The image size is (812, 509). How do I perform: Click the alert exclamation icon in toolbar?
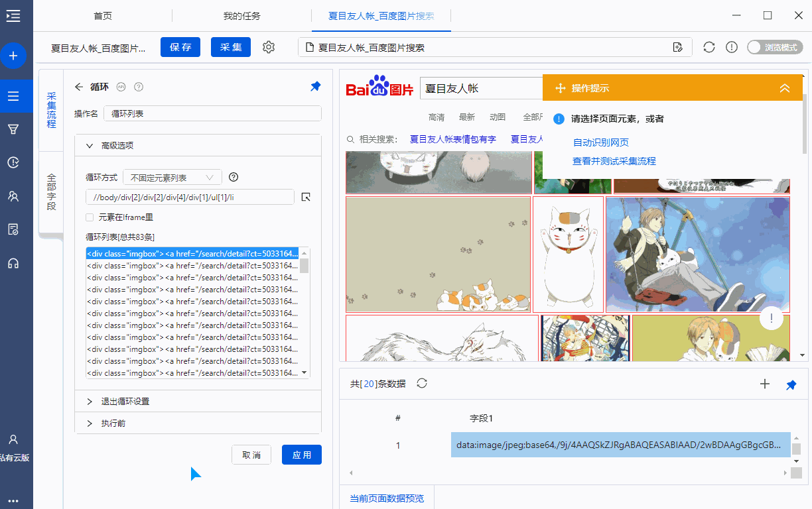pyautogui.click(x=732, y=47)
